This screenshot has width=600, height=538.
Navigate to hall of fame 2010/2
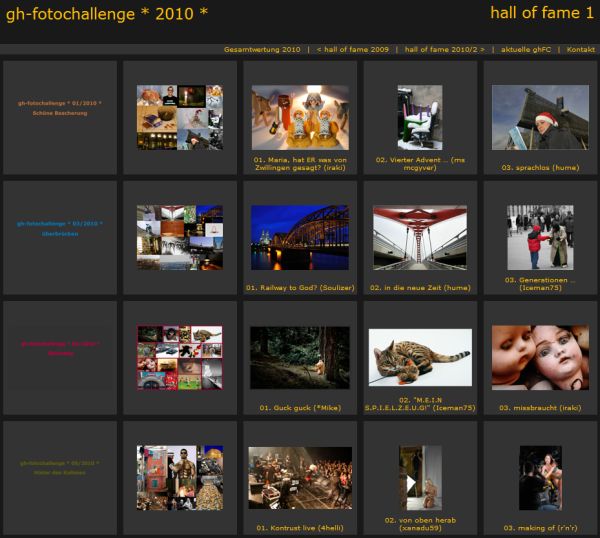click(x=444, y=49)
